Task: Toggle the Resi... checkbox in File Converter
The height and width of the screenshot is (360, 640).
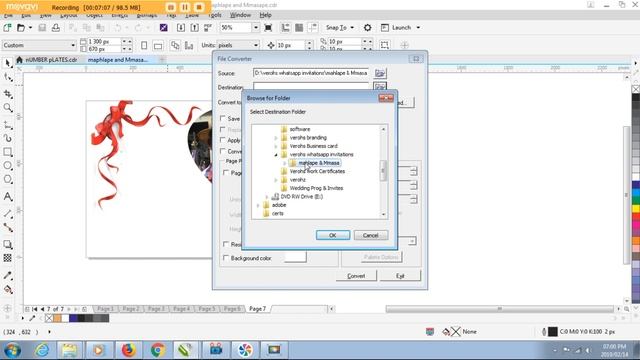Action: [226, 244]
